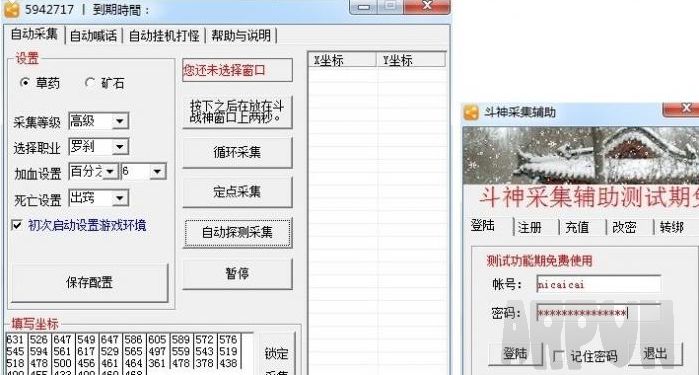Toggle 初次自动设置游戏环境 checkbox
The height and width of the screenshot is (375, 699).
(x=17, y=225)
